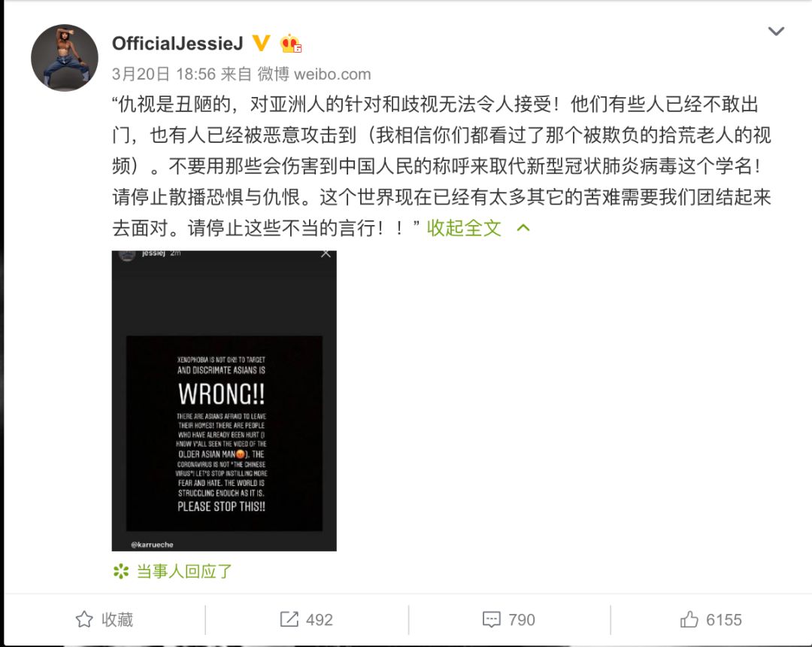Like the post with thumbs-up icon
Image resolution: width=812 pixels, height=647 pixels.
[689, 619]
